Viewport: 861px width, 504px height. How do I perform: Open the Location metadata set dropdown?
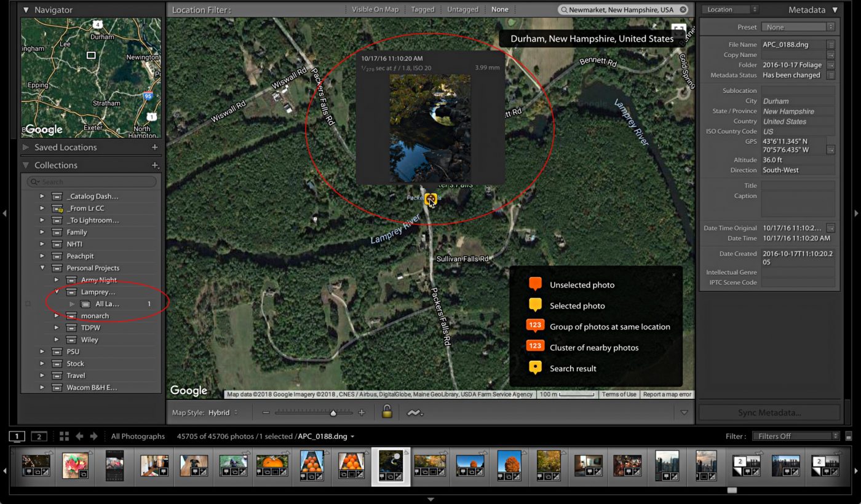731,10
